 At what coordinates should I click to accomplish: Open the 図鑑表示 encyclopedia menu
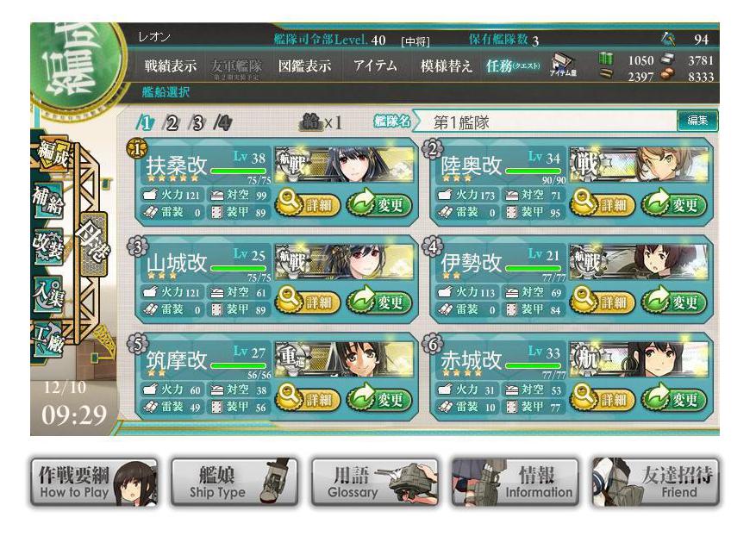pos(304,66)
